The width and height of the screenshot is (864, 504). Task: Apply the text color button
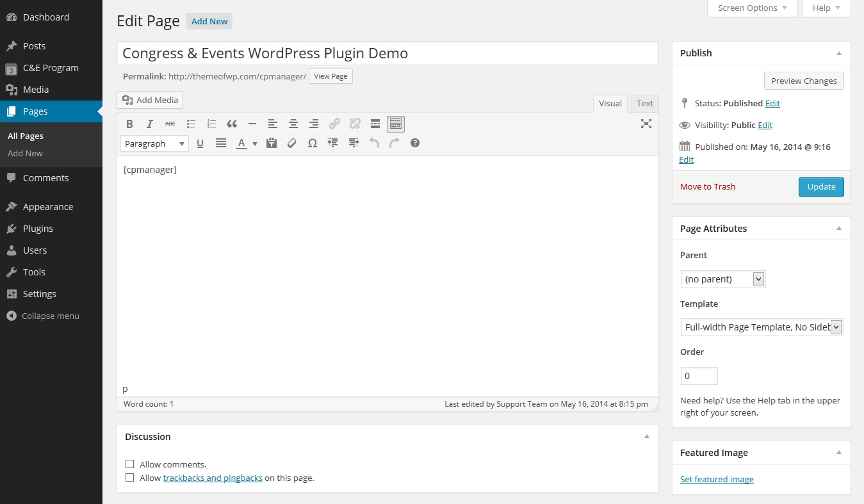click(x=241, y=143)
